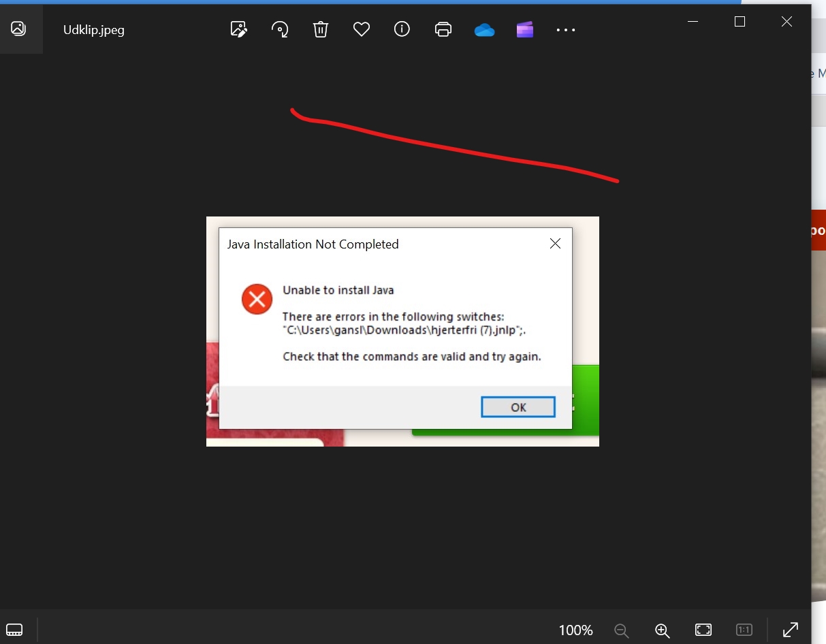Image resolution: width=826 pixels, height=644 pixels.
Task: Close the Photos window
Action: [787, 22]
